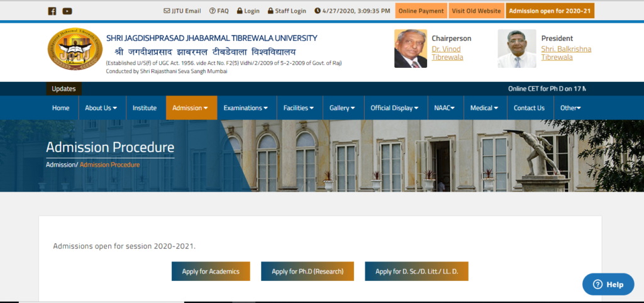
Task: Click the Visit Old Website button
Action: point(477,11)
